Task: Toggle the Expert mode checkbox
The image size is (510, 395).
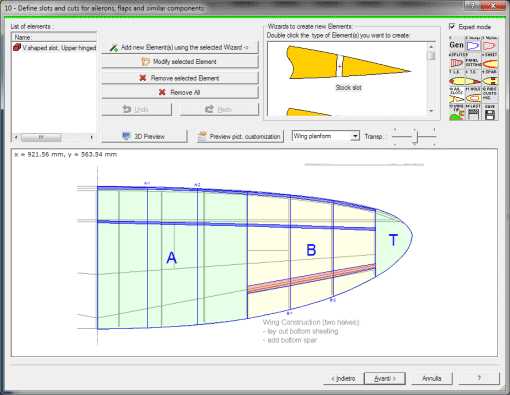Action: [452, 26]
